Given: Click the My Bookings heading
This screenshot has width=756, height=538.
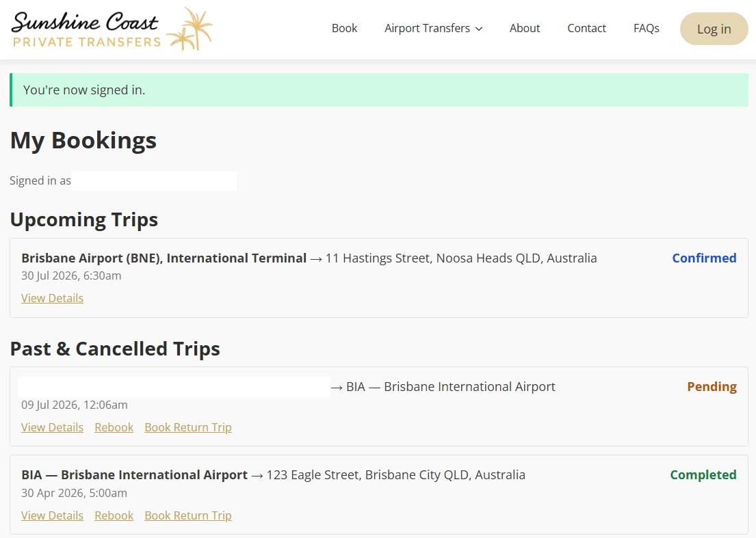Looking at the screenshot, I should click(83, 141).
